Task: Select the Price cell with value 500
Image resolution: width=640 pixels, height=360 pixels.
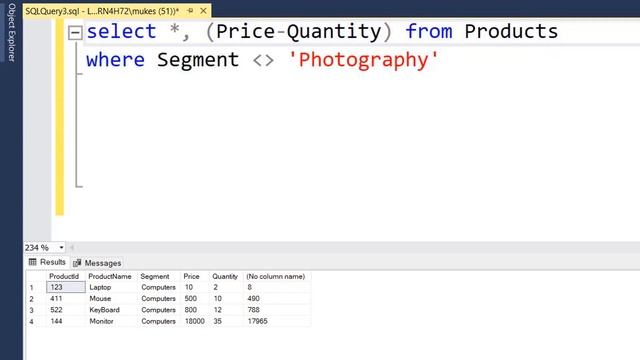Action: point(195,299)
